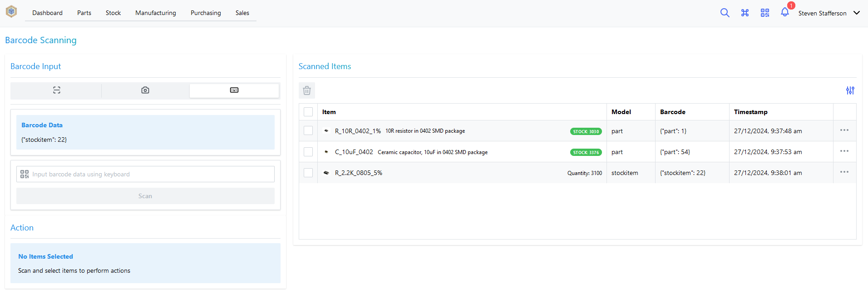Open the search magnifier icon

coord(725,13)
